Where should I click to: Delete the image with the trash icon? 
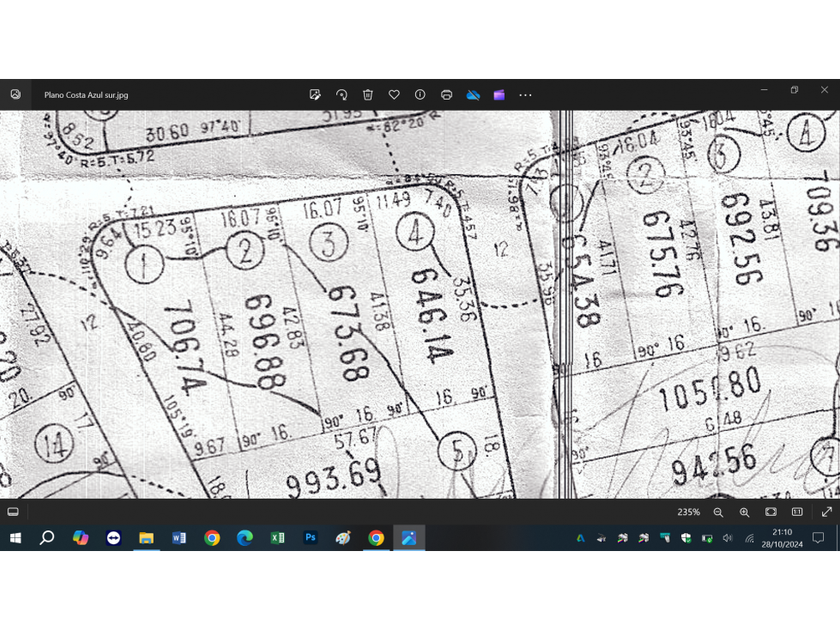tap(368, 95)
